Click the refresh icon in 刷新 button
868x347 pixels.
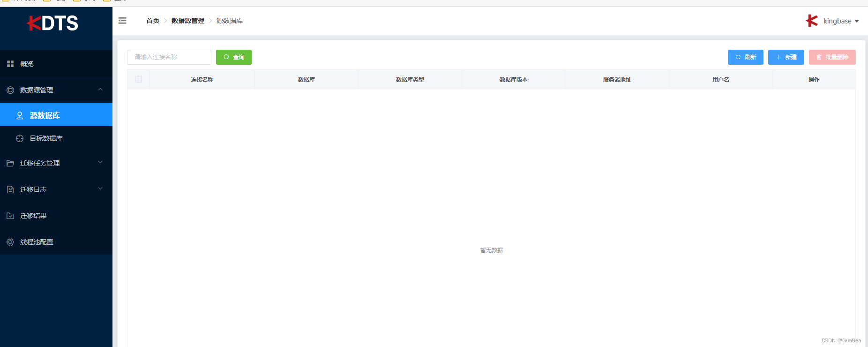[738, 57]
